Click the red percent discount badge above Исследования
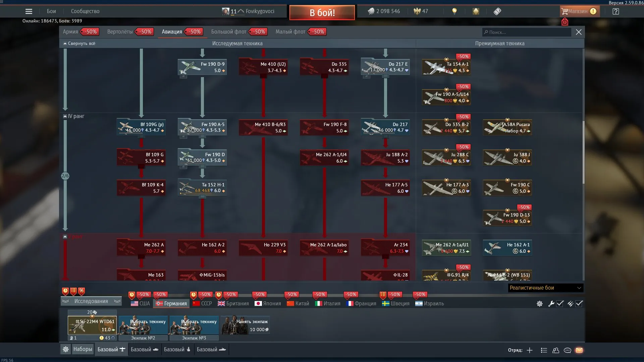 [82, 291]
